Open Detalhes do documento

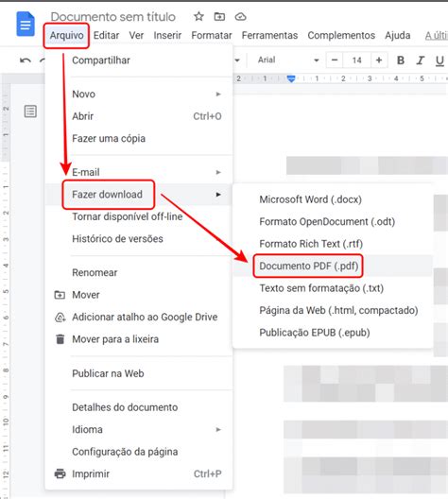(x=139, y=407)
